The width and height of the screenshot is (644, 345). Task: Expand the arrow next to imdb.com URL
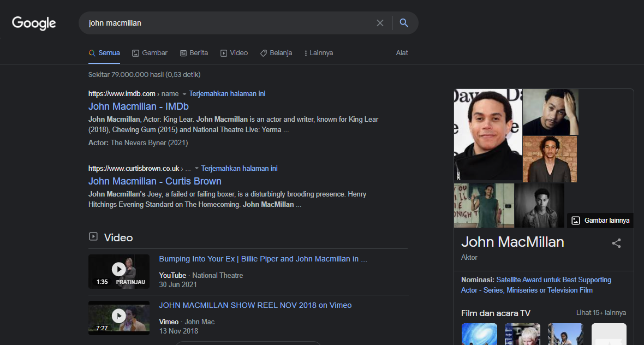pyautogui.click(x=184, y=94)
